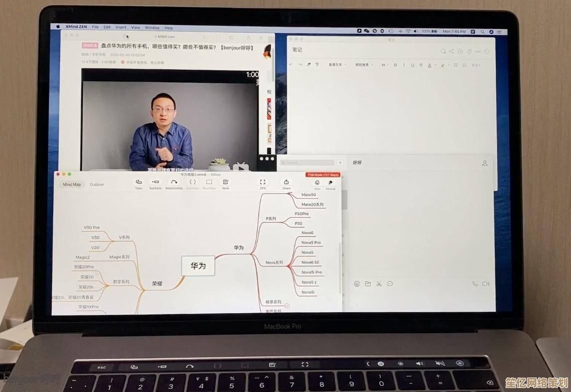Click the redo arrow in the note toolbar
Image resolution: width=571 pixels, height=392 pixels.
coord(300,64)
